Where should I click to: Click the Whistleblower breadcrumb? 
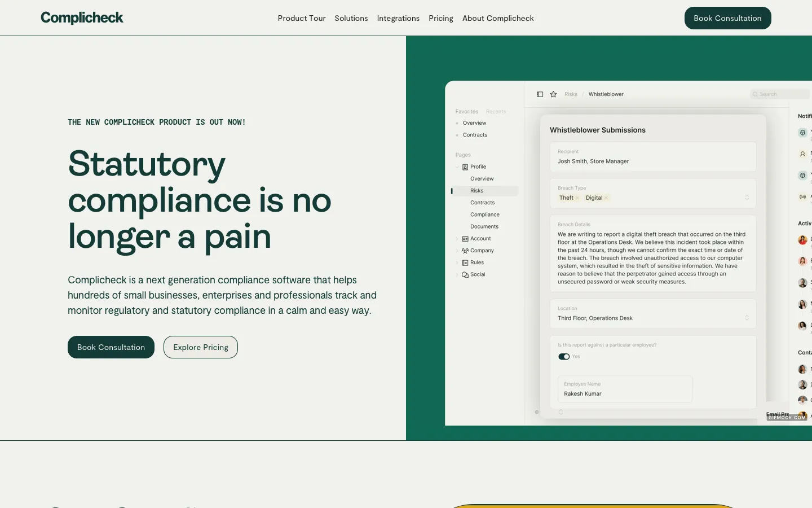click(x=606, y=94)
